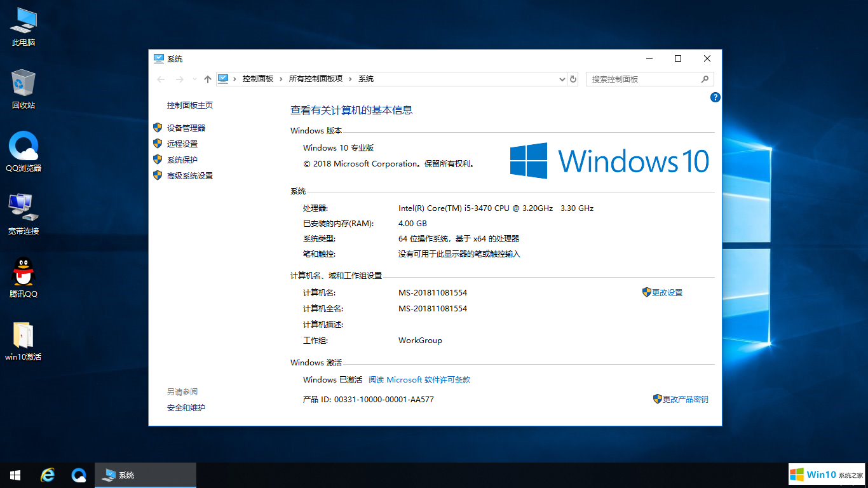Open the 此电脑 desktop icon
Image resolution: width=868 pixels, height=488 pixels.
point(24,27)
